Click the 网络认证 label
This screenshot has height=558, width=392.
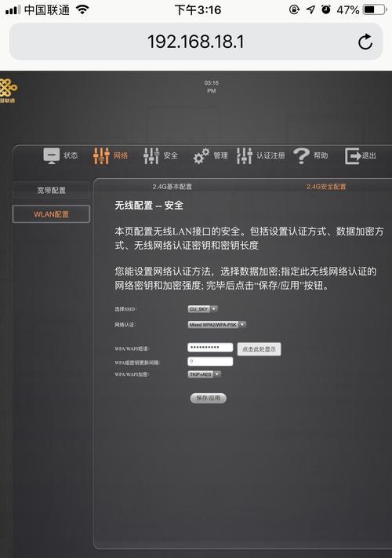[x=125, y=325]
